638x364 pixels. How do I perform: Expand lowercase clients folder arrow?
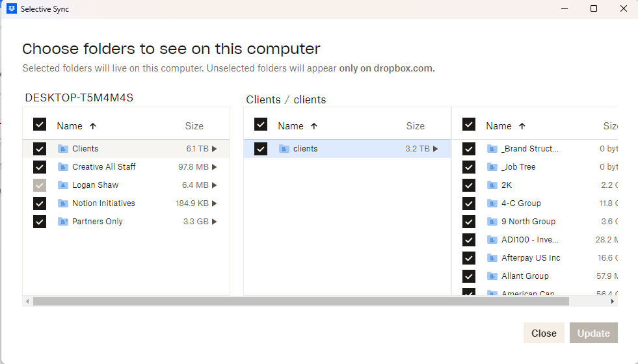point(435,149)
